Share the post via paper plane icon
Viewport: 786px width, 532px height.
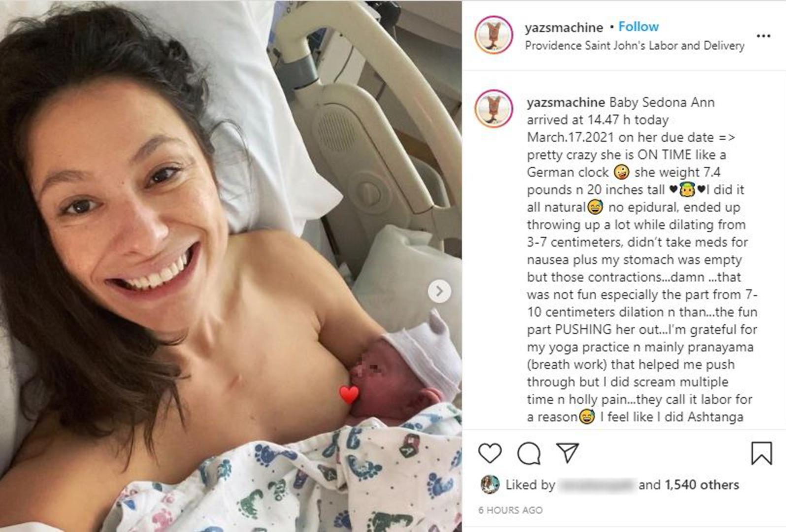point(567,452)
